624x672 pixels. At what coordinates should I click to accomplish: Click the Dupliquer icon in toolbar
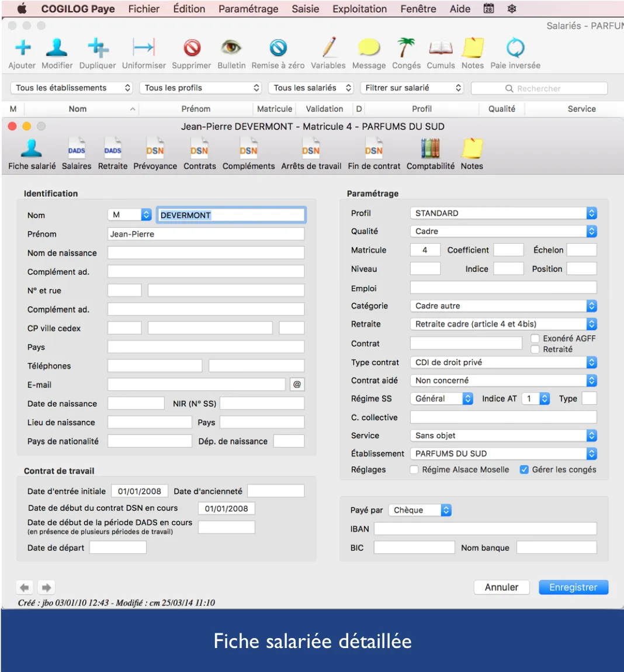coord(98,47)
